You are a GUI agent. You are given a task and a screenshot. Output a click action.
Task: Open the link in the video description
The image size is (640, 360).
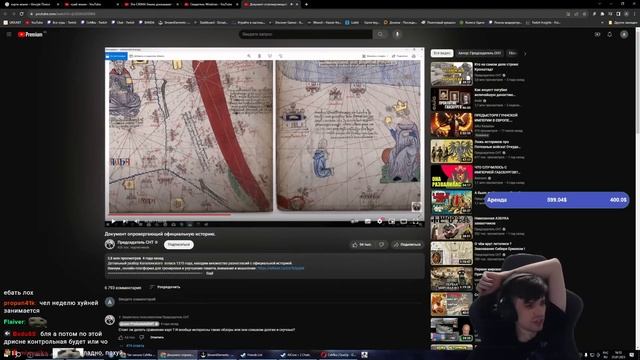click(x=280, y=268)
